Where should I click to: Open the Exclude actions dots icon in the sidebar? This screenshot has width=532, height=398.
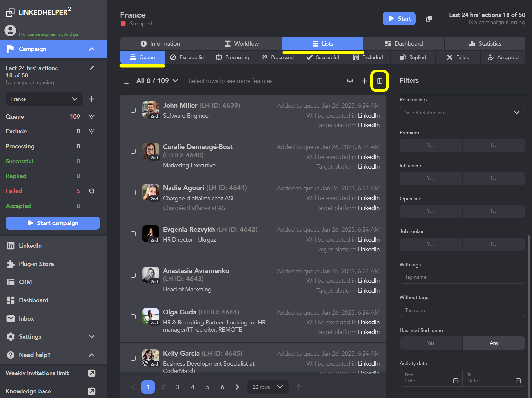(92, 131)
